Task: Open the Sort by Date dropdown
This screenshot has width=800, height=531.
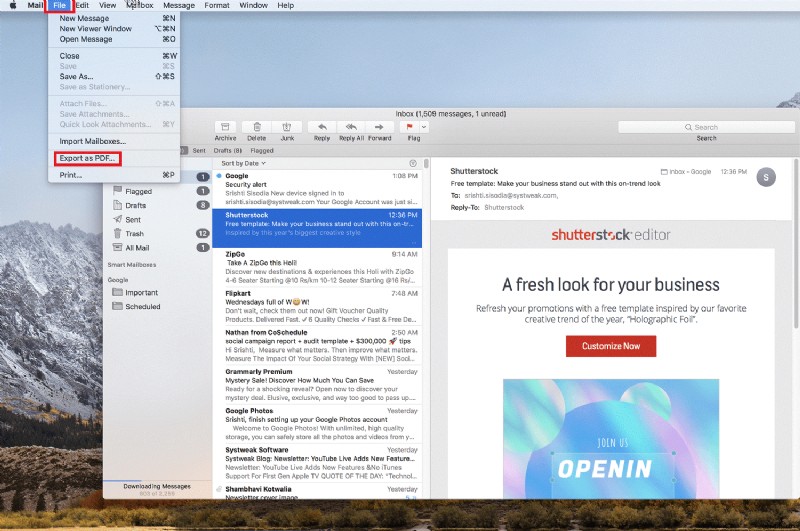Action: (x=243, y=163)
